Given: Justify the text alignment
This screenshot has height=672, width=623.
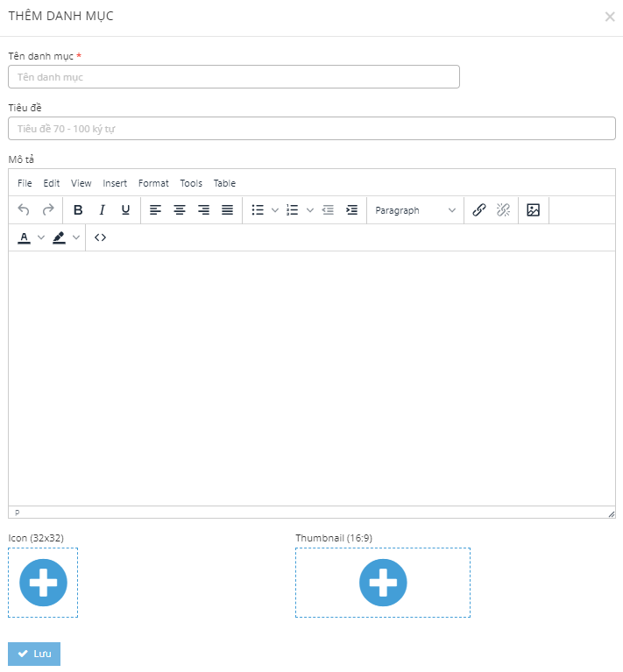Looking at the screenshot, I should click(227, 210).
